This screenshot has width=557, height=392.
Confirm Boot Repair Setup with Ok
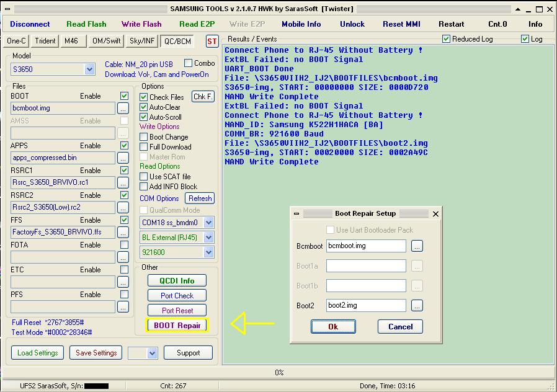[333, 327]
